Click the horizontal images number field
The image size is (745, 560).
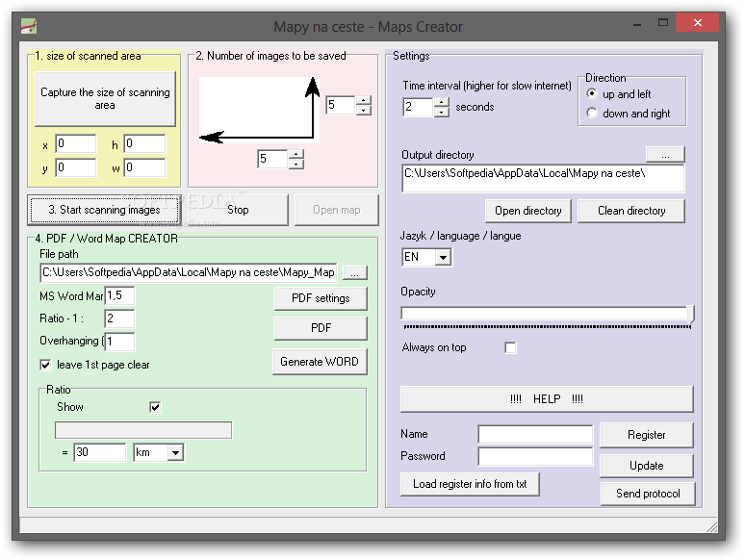point(272,159)
